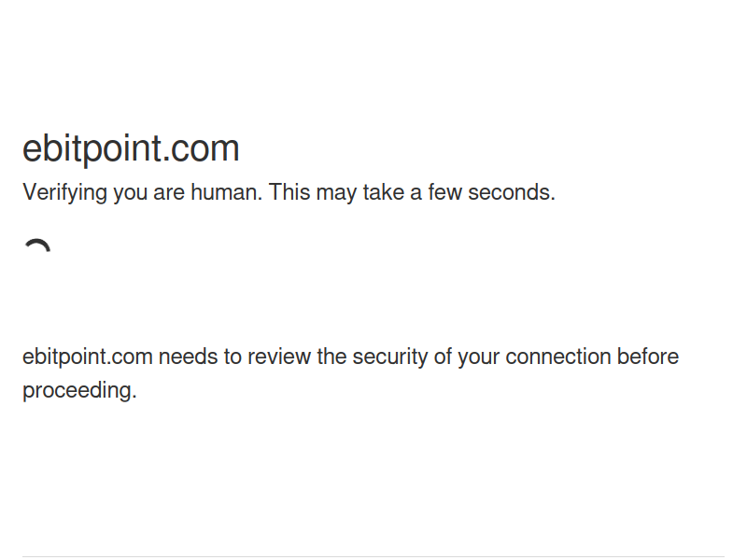Click the word "Verifying" in subtitle
Screen dimensions: 747x560
[x=64, y=193]
